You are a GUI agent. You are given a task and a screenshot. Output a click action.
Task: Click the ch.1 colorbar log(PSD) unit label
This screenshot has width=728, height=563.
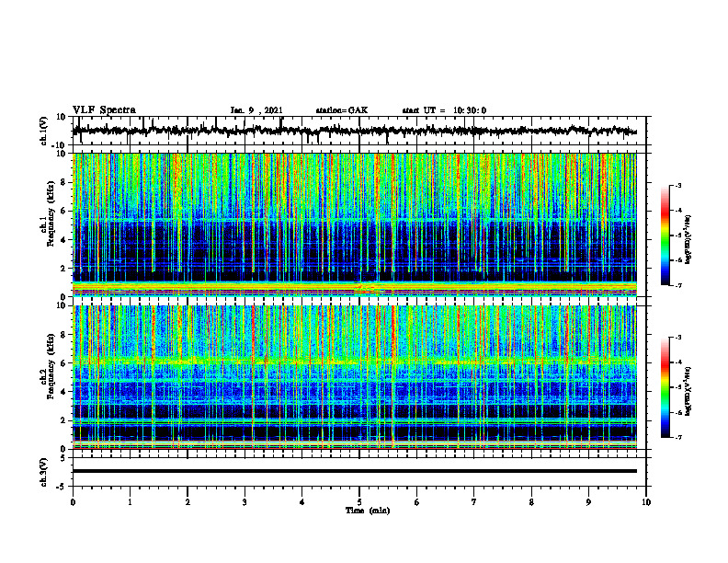(688, 239)
